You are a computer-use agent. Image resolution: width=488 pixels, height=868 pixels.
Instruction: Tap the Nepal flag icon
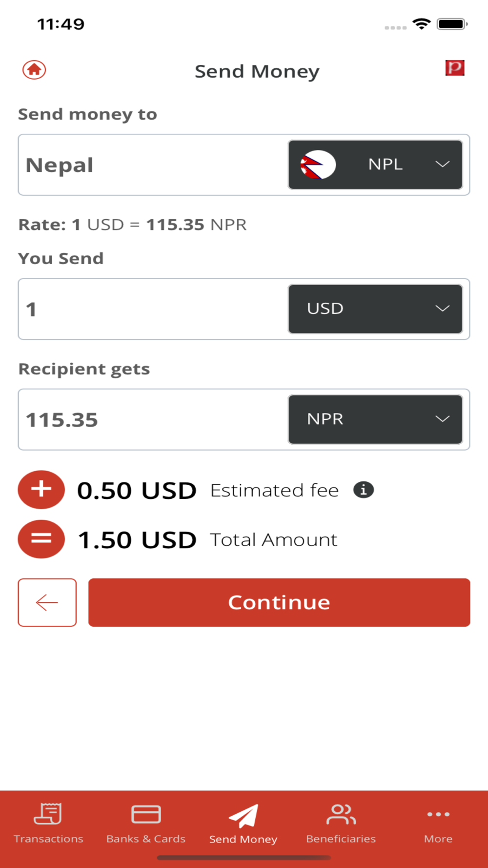coord(318,165)
